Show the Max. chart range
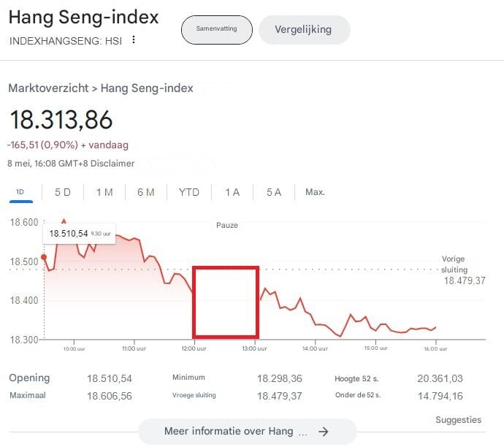This screenshot has width=504, height=447. (315, 192)
